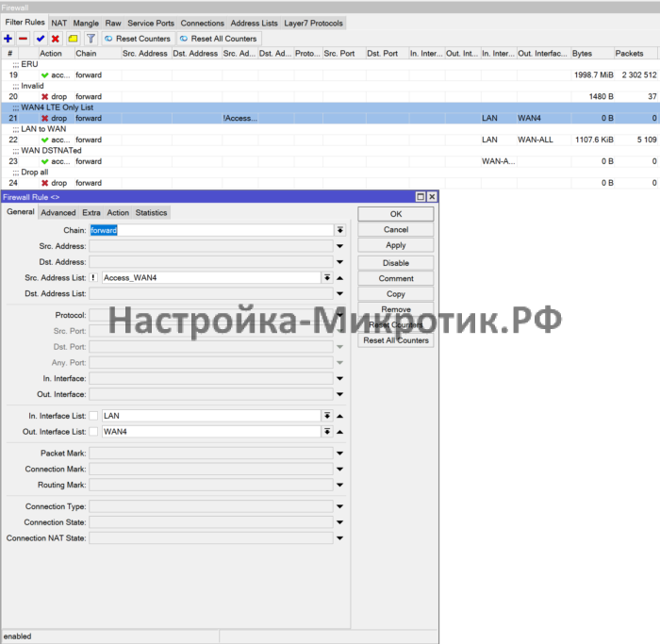Open the Layer7 Protocols tab
660x644 pixels.
tap(313, 24)
